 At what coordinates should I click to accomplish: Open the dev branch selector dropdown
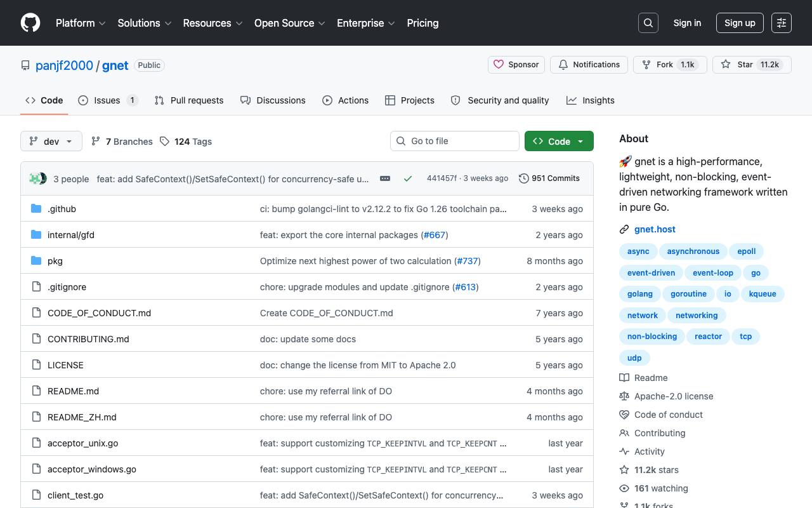[51, 141]
